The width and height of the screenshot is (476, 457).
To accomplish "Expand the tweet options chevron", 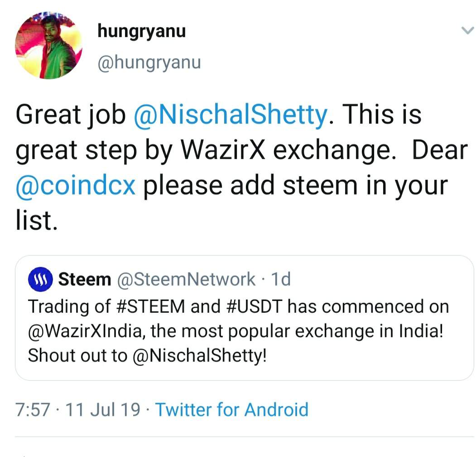I will click(x=466, y=31).
